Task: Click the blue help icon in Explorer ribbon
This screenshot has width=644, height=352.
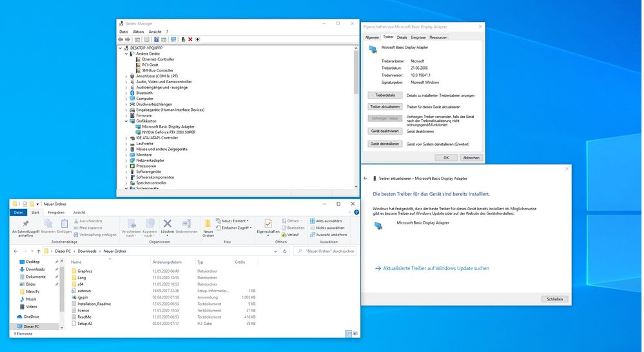Action: point(356,212)
